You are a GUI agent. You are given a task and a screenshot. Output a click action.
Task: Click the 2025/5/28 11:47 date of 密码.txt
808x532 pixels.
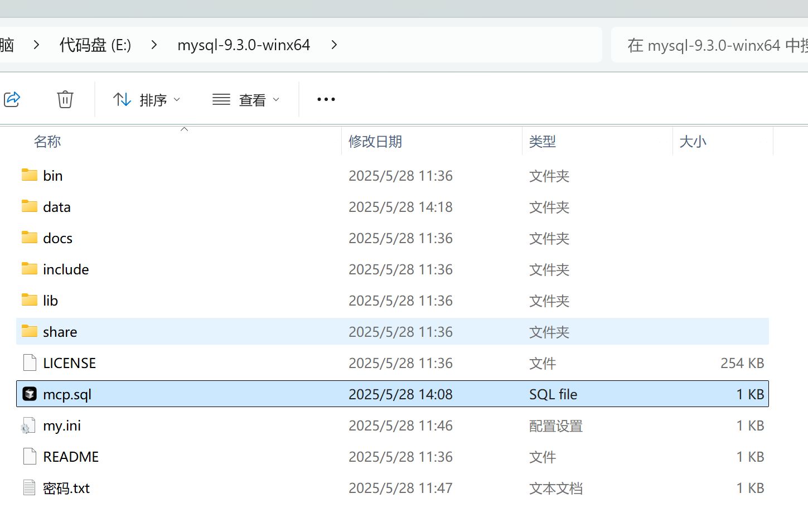tap(400, 488)
